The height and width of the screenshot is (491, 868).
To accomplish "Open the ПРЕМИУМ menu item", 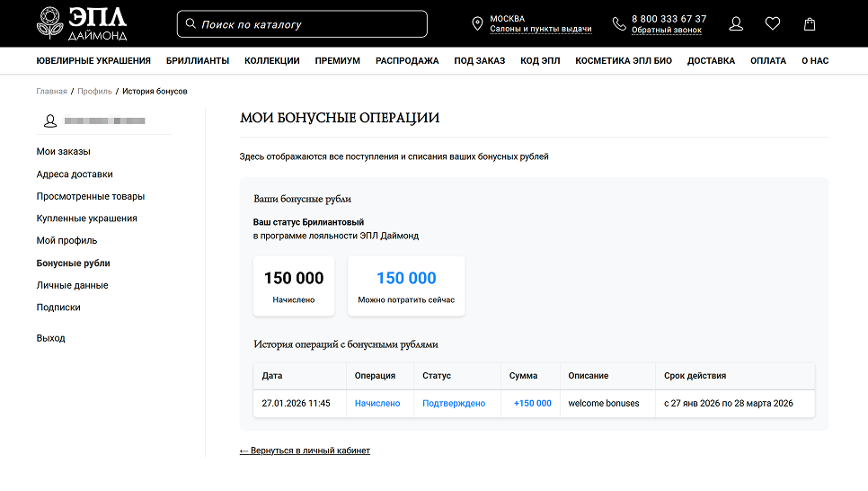I will click(x=338, y=61).
